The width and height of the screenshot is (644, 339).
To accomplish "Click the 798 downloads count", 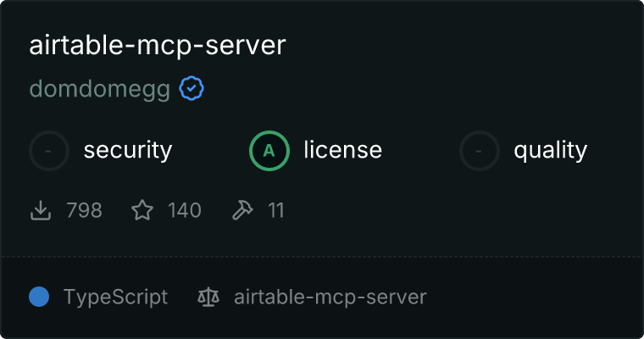I will pyautogui.click(x=84, y=210).
